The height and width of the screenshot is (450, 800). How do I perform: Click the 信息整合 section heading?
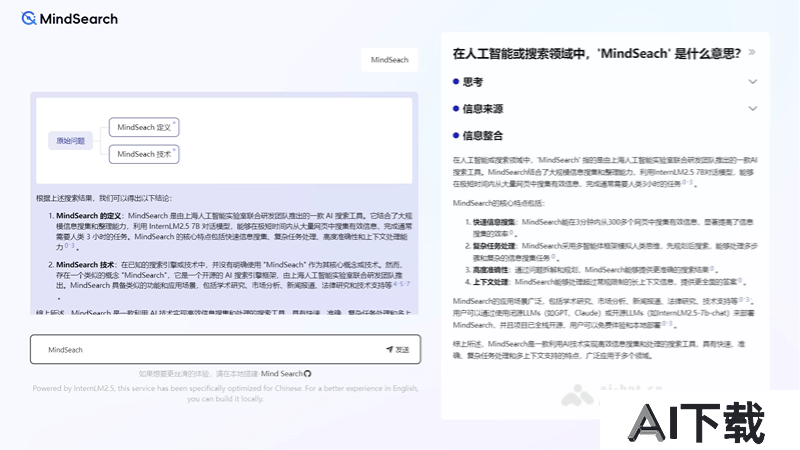(483, 136)
